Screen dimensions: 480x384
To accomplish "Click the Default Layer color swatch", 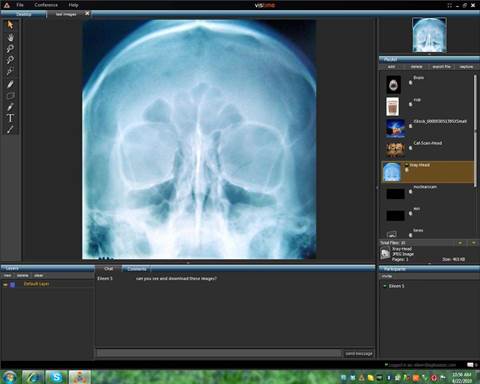I will 13,285.
